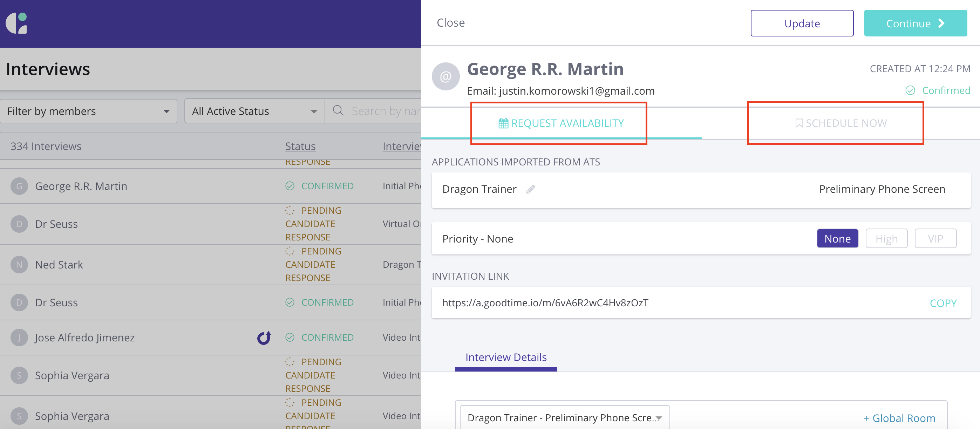980x429 pixels.
Task: Sort interviews by Status column
Action: [x=300, y=146]
